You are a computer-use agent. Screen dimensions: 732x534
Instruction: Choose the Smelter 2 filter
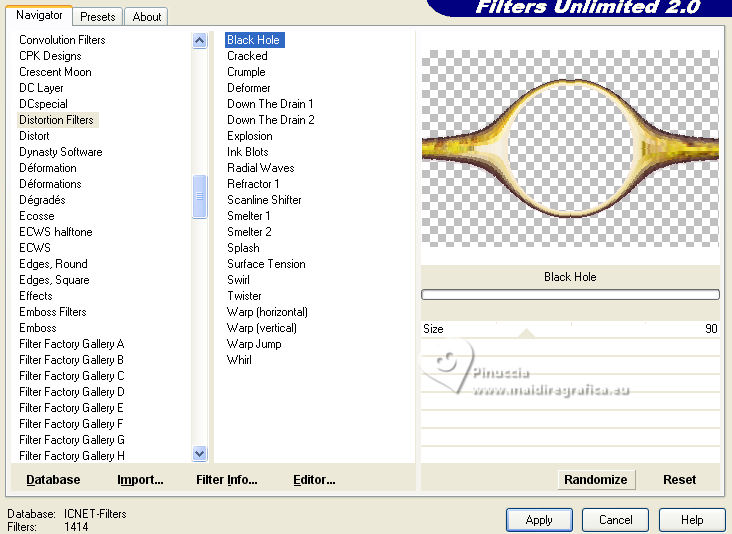pos(249,232)
